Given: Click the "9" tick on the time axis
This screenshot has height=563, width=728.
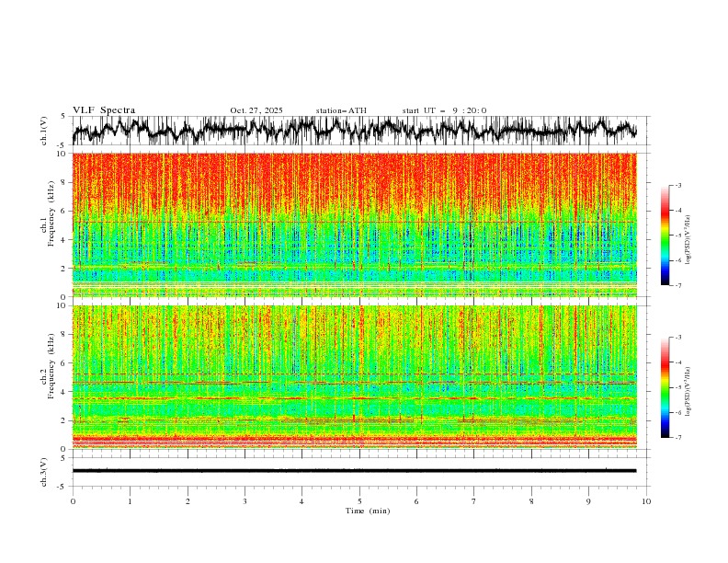Looking at the screenshot, I should (588, 501).
